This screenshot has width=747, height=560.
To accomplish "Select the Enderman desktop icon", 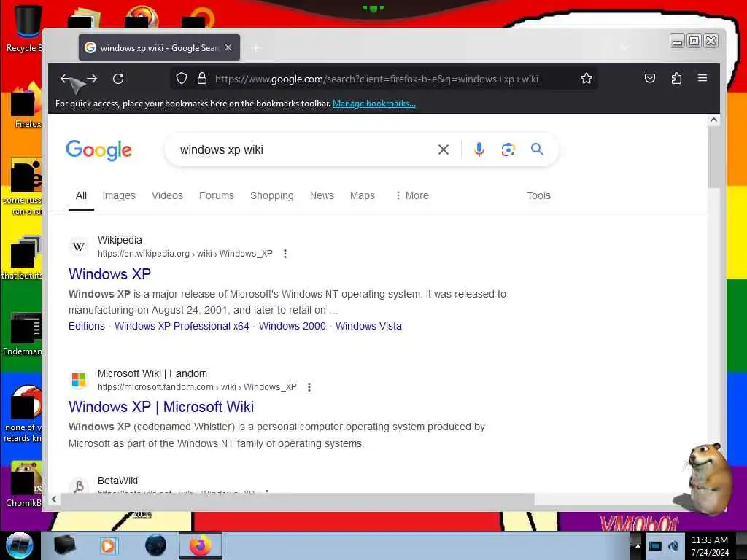I will pos(23,334).
